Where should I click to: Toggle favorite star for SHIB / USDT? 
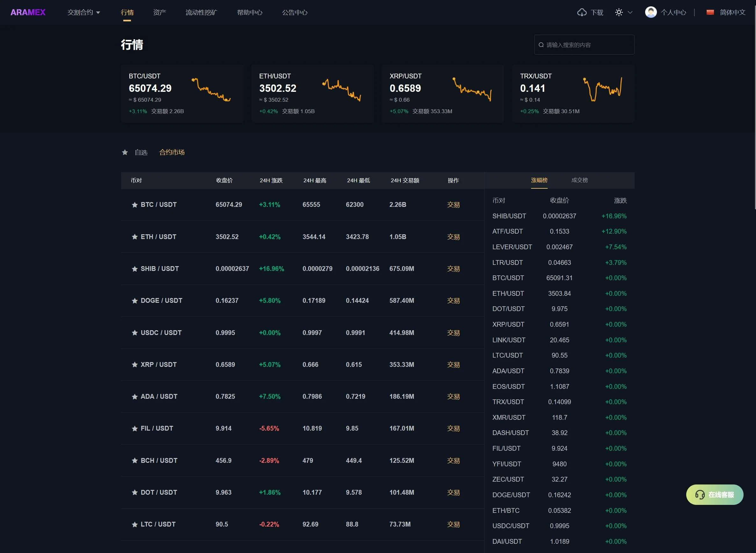[134, 269]
